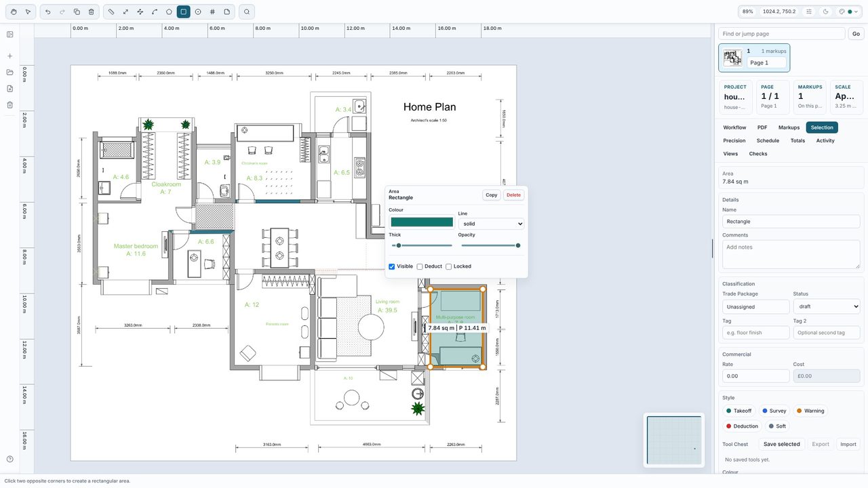Switch to the Precision tab
868x488 pixels.
[734, 141]
